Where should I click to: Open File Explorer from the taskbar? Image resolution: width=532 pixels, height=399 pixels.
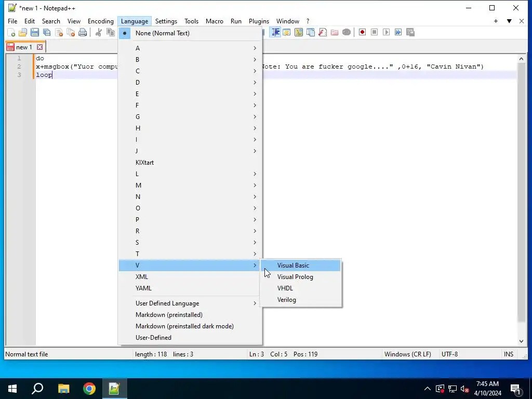coord(64,389)
